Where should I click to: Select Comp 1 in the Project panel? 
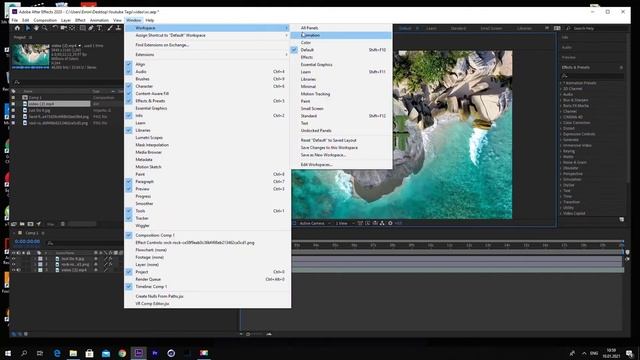pyautogui.click(x=35, y=98)
